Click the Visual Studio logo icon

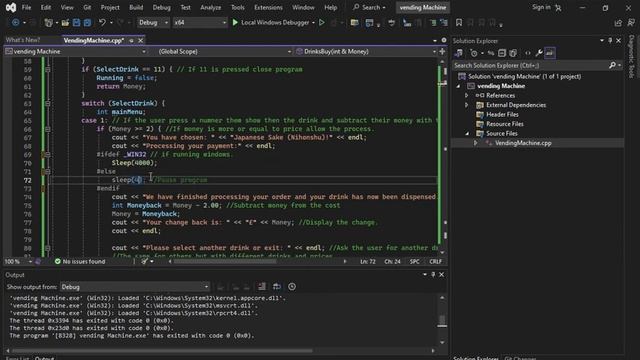coord(11,7)
